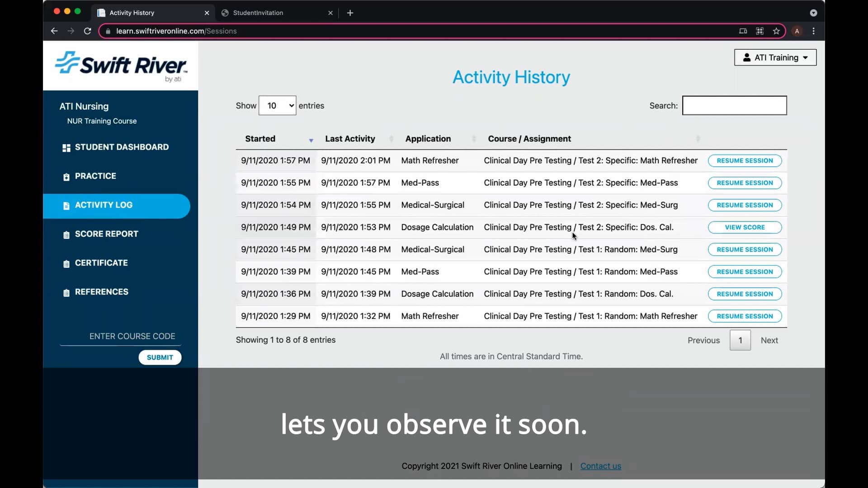The width and height of the screenshot is (868, 488).
Task: Click inside the Search field
Action: (734, 105)
